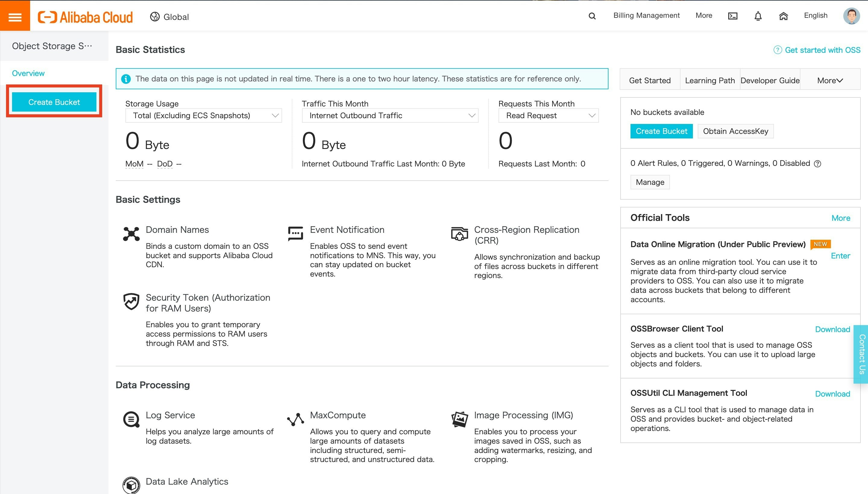This screenshot has height=494, width=868.
Task: Open Data Lake Analytics title
Action: point(187,482)
